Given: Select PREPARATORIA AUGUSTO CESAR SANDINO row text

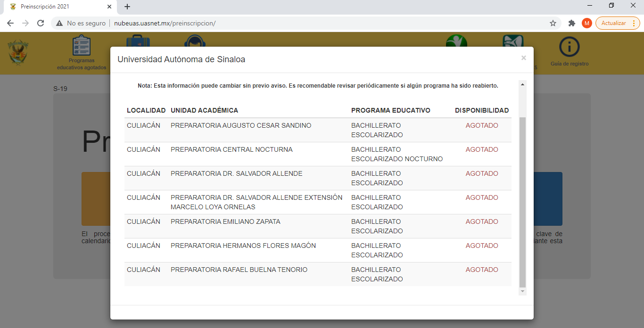Looking at the screenshot, I should [241, 125].
